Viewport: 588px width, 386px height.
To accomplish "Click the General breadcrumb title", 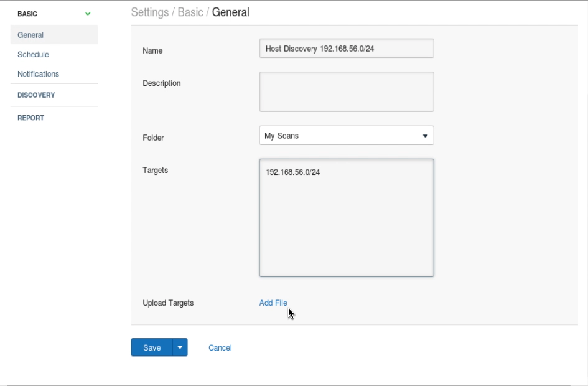I will 230,12.
